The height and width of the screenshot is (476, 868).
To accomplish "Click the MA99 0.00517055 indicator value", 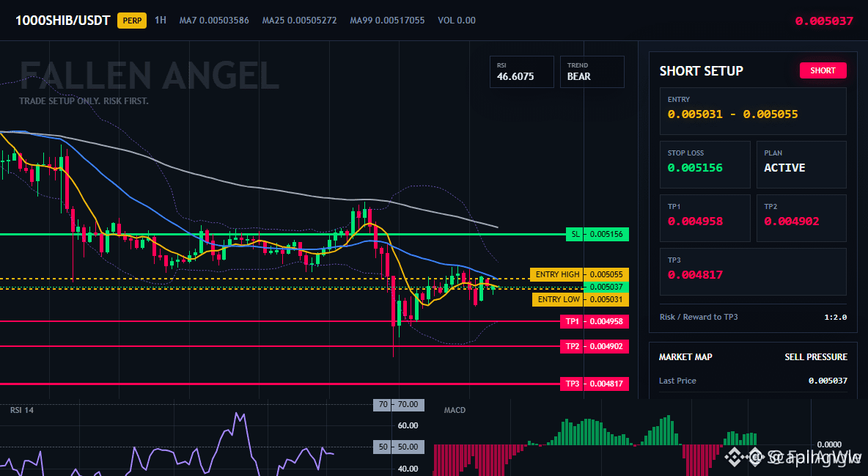I will [x=387, y=21].
